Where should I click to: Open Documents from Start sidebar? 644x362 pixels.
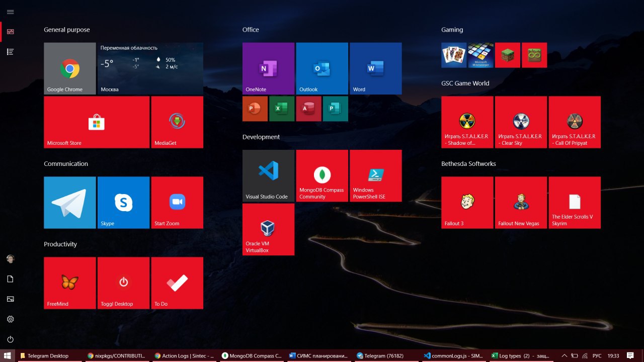(10, 279)
